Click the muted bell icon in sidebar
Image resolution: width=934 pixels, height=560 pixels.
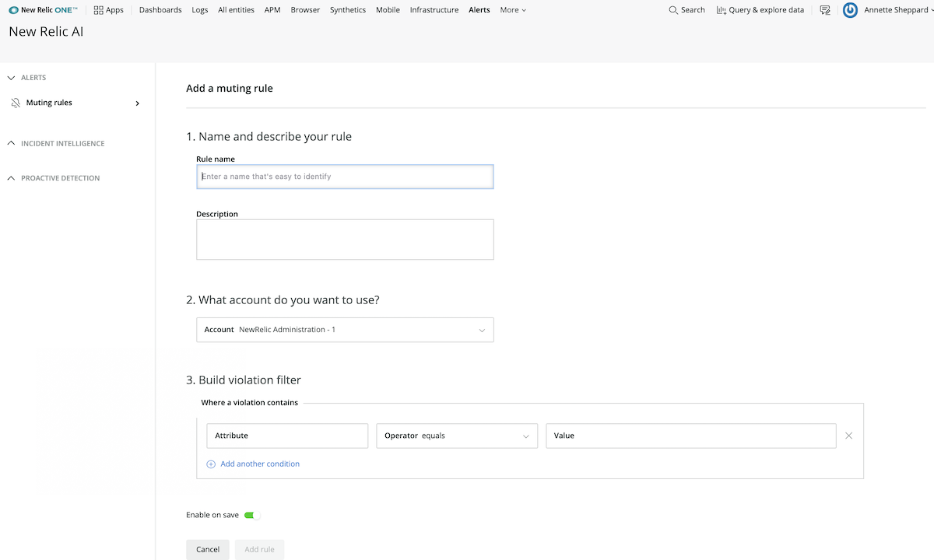coord(16,103)
